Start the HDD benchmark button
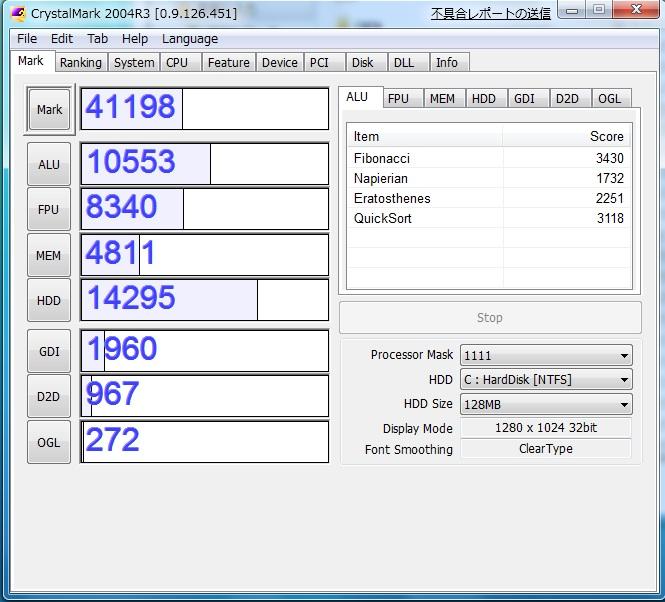Screen dimensions: 665x602 pos(49,300)
